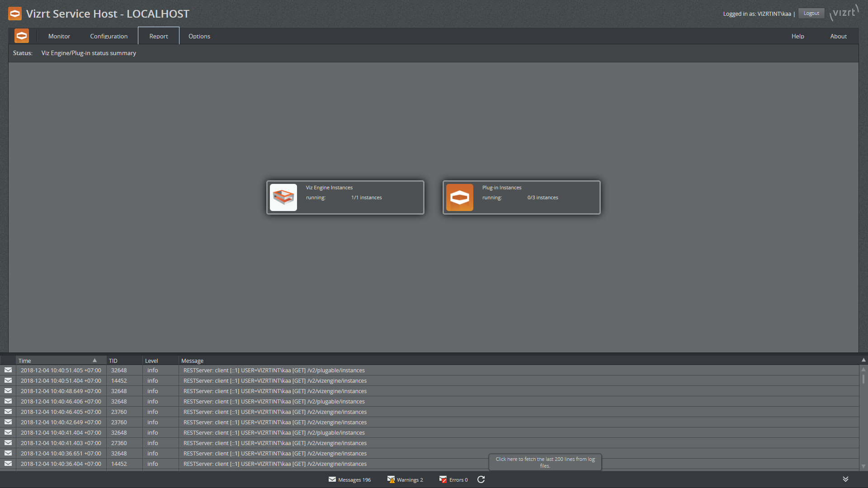
Task: Click the Plug-in Instances panel icon
Action: (460, 196)
